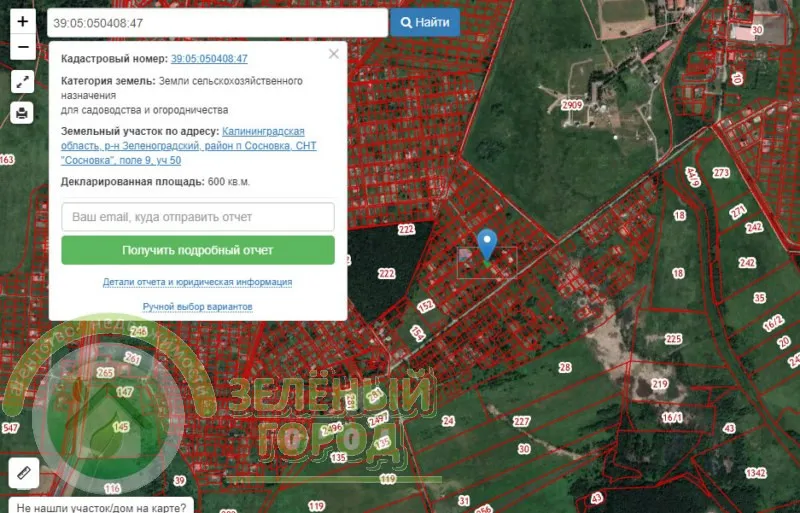Open cadastral number 39:05:050408:47 link

pos(209,59)
